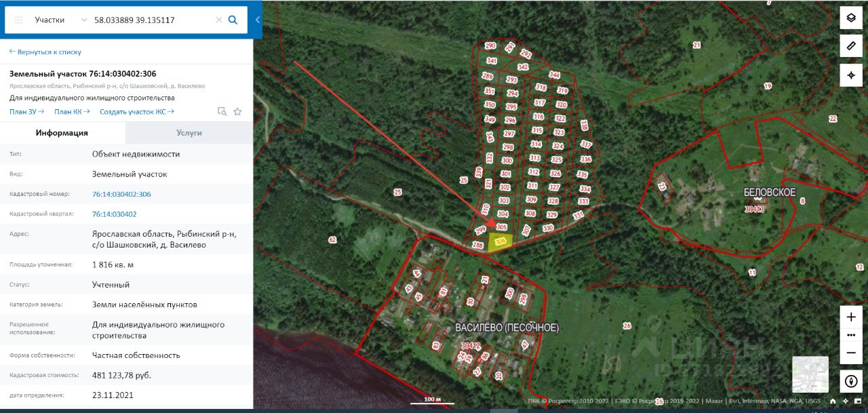
Task: Clear the search field with X
Action: click(x=218, y=20)
